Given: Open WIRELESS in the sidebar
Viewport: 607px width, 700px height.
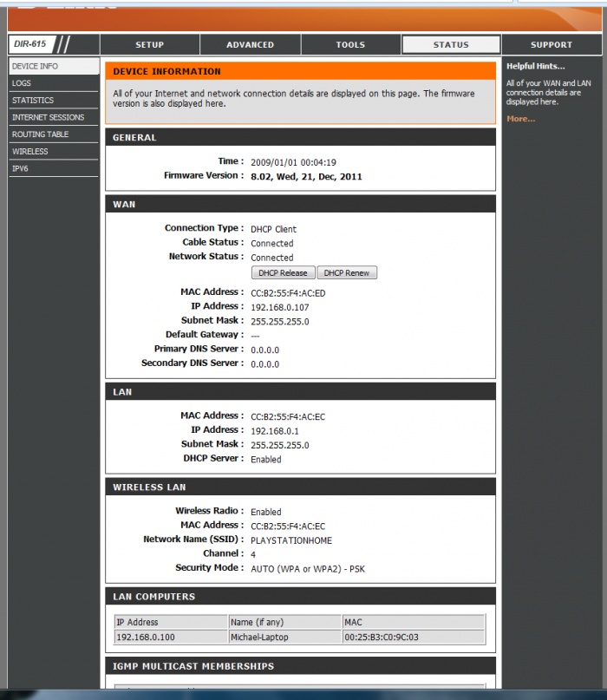Looking at the screenshot, I should (x=54, y=151).
